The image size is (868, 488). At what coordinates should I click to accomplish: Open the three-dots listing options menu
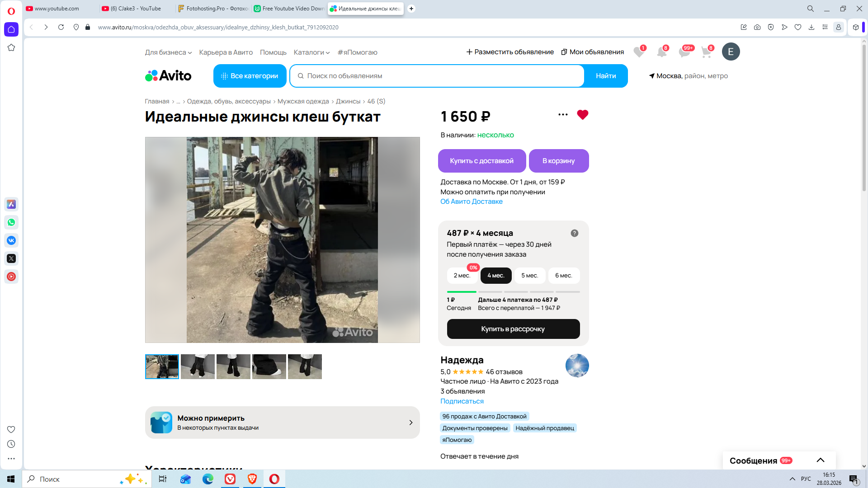click(563, 115)
